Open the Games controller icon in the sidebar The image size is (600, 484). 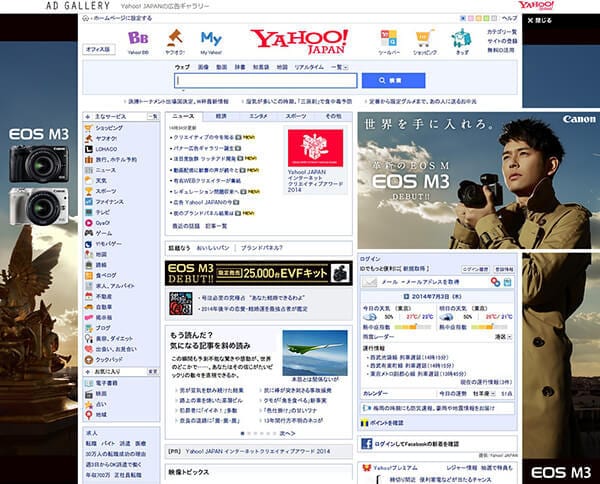point(89,233)
